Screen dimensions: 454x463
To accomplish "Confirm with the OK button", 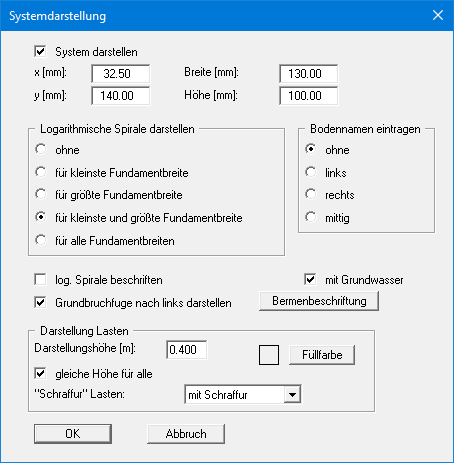I will [73, 434].
